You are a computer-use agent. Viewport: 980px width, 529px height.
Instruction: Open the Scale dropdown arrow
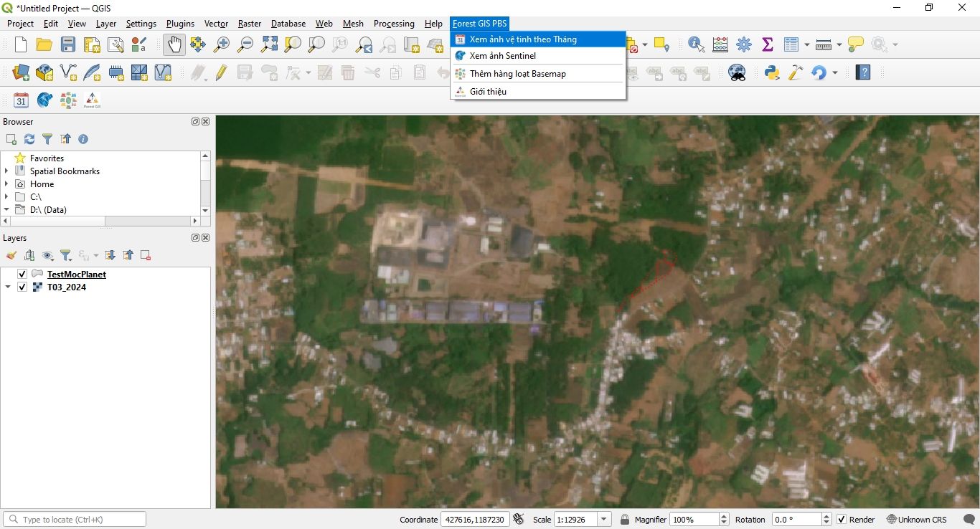604,520
